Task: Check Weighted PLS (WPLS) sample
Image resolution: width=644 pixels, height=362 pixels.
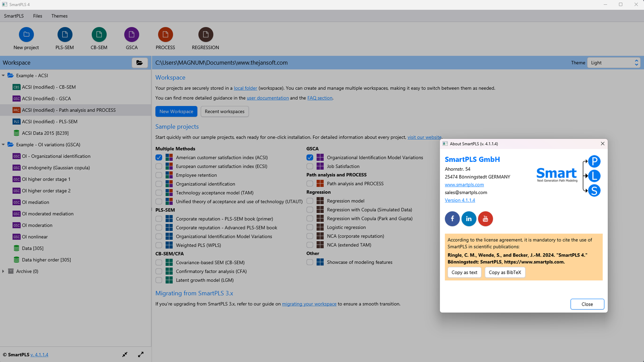Action: coord(159,245)
